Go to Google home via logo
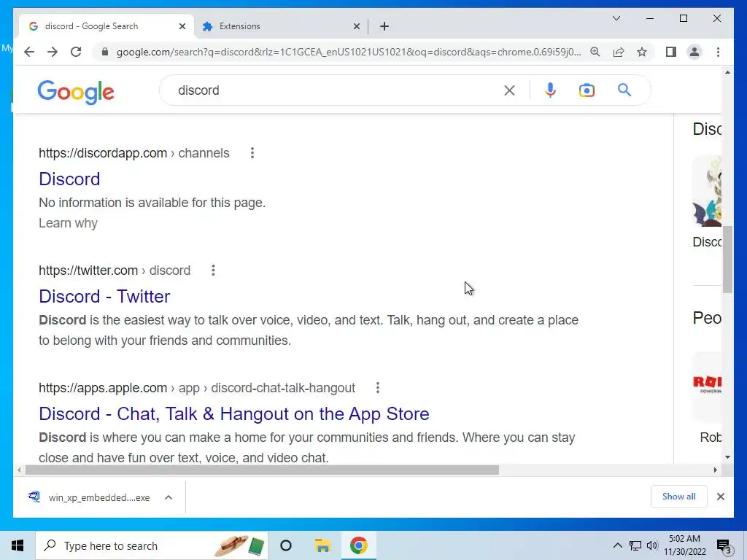747x560 pixels. coord(76,92)
